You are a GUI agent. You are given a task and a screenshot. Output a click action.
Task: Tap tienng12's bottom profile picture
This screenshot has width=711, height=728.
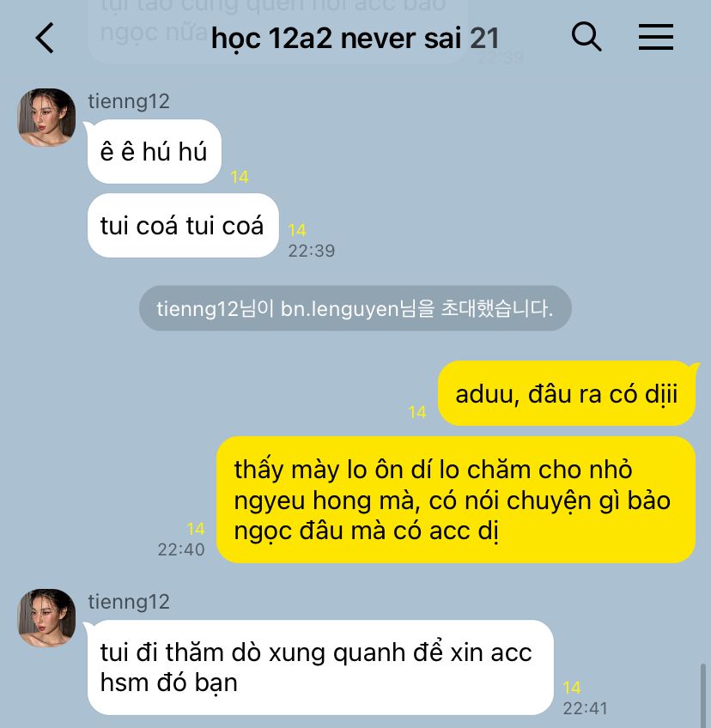point(46,618)
